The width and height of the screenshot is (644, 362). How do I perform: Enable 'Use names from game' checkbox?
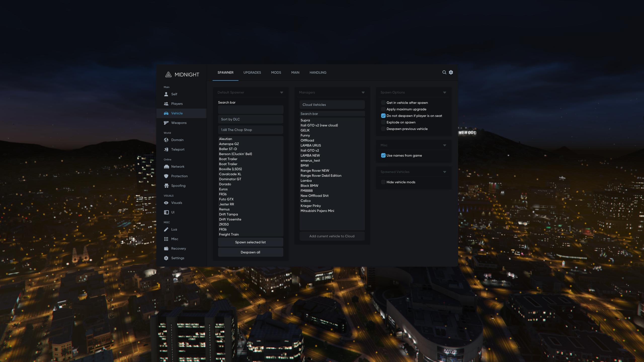coord(383,156)
